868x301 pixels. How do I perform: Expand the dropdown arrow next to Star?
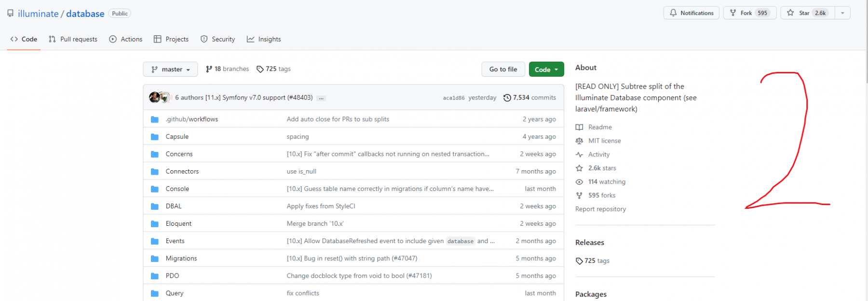click(x=842, y=13)
